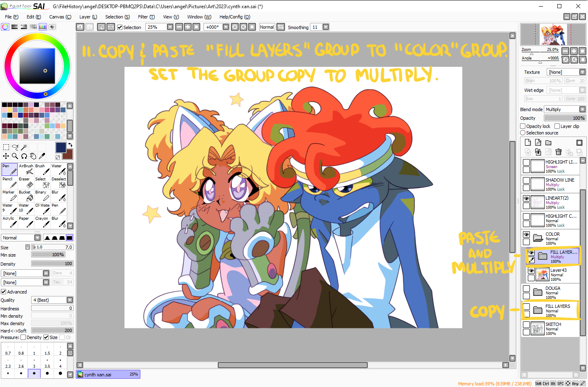Open the Layer menu
Screen dimensions: 588x387
pos(88,17)
